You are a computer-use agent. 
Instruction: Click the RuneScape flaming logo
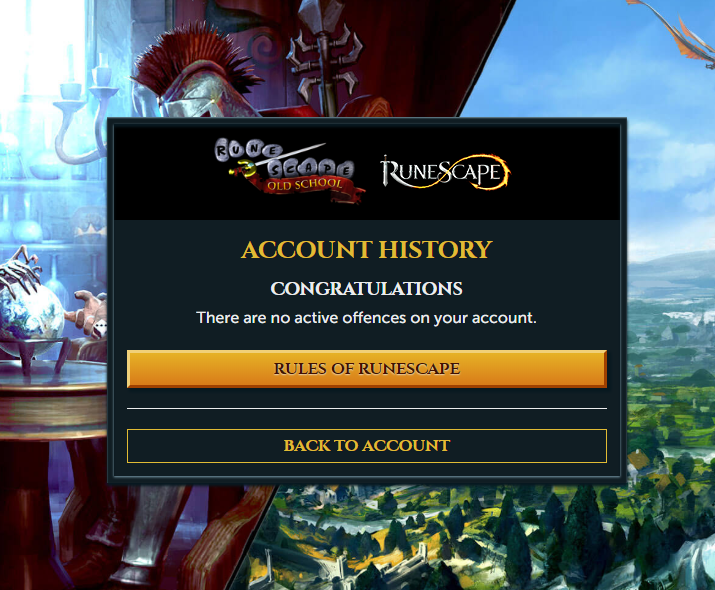446,172
